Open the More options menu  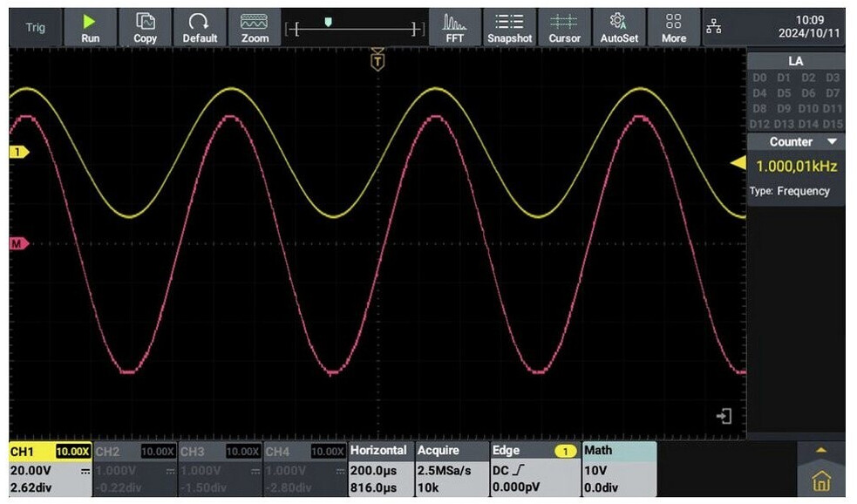[673, 28]
